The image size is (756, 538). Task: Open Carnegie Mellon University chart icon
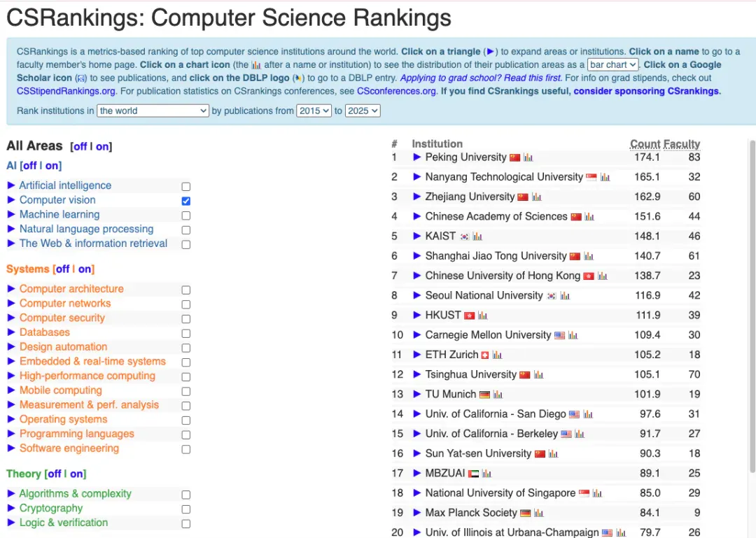[x=573, y=336]
